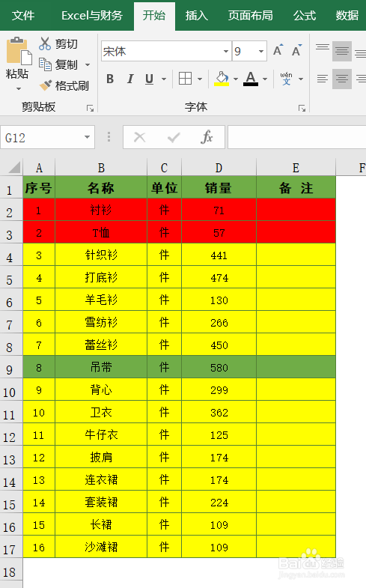The height and width of the screenshot is (588, 366).
Task: Open the Paste options dropdown arrow
Action: [x=19, y=89]
